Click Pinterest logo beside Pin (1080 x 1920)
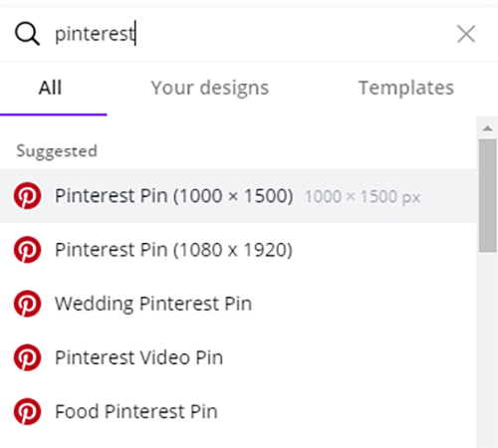 pos(28,250)
